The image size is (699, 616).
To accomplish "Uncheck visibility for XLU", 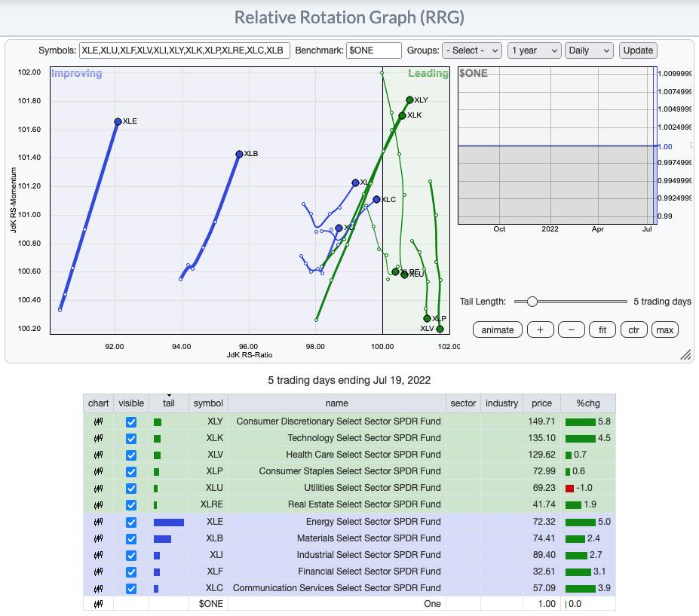I will [x=131, y=488].
